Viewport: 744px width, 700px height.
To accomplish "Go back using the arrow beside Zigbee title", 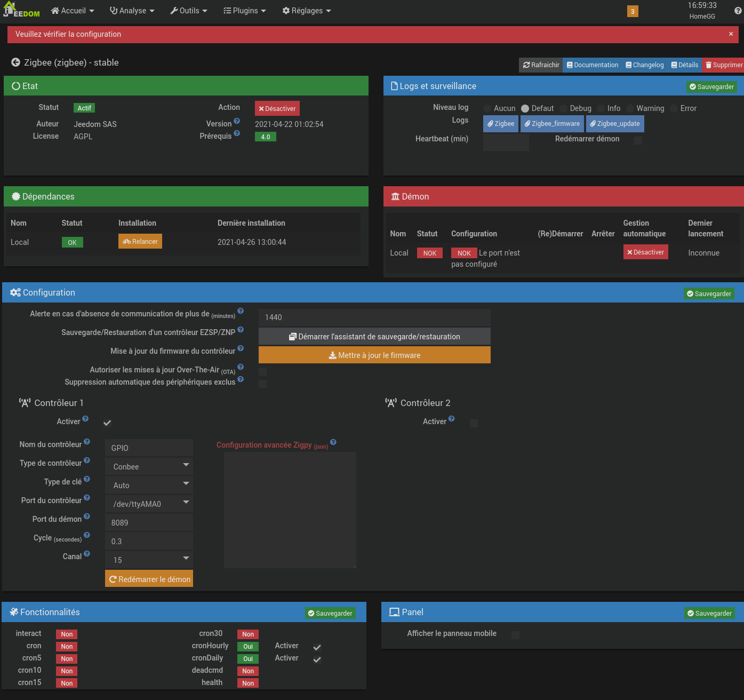I will 16,62.
